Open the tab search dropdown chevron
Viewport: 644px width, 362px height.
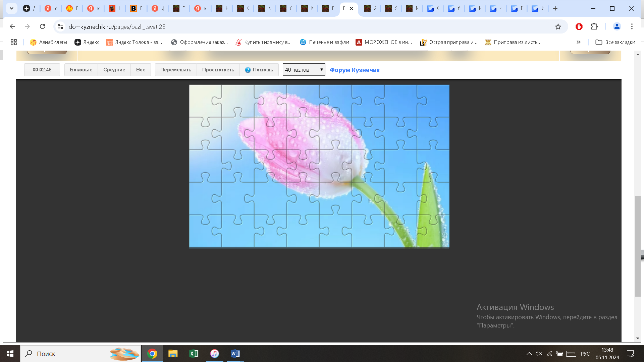[x=11, y=8]
